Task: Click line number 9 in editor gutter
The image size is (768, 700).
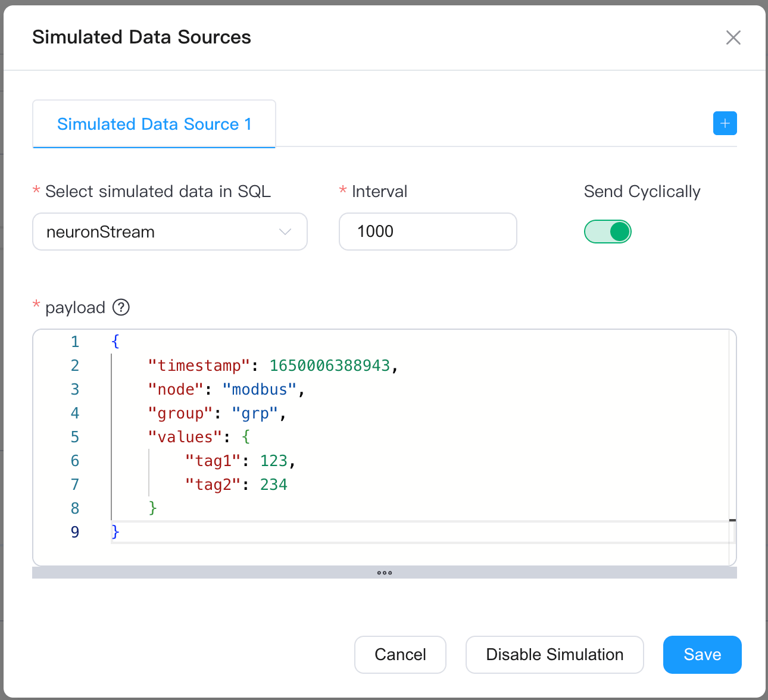Action: point(75,532)
